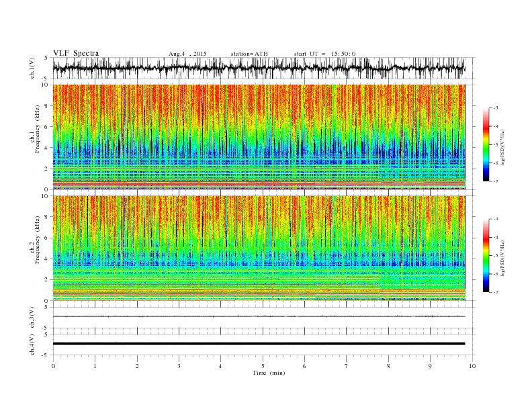The image size is (532, 411).
Task: Click the time axis tick label '2'
Action: [137, 366]
